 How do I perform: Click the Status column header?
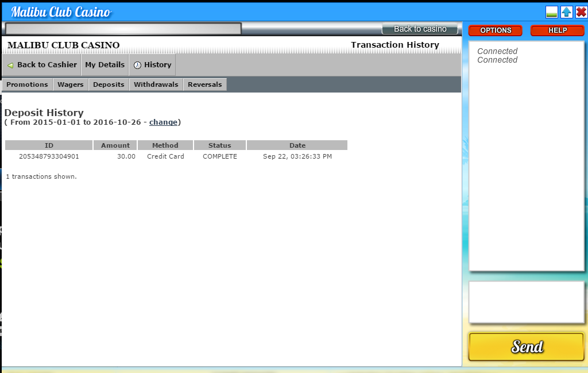pyautogui.click(x=220, y=145)
